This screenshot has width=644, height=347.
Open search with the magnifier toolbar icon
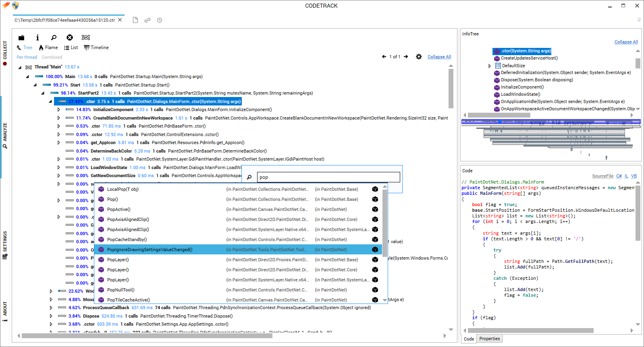click(x=54, y=37)
